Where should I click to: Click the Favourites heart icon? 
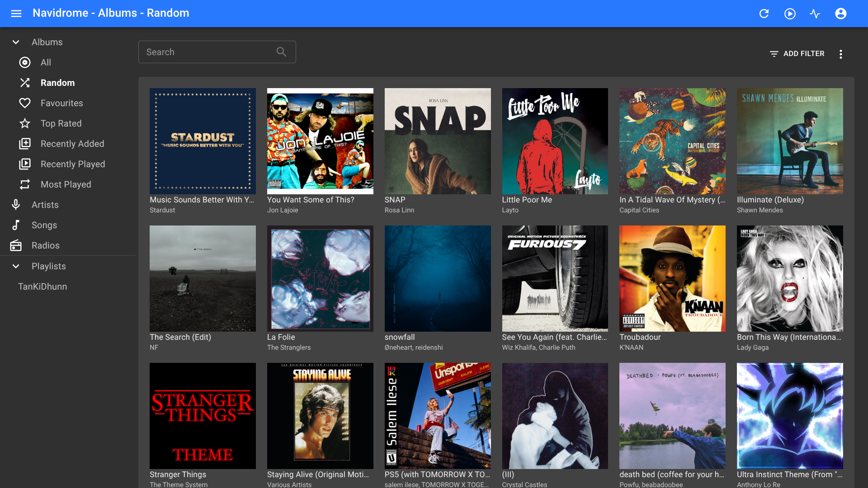point(25,103)
